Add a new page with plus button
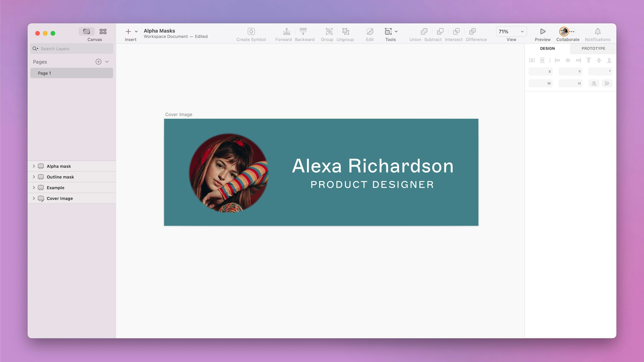Image resolution: width=644 pixels, height=362 pixels. [98, 62]
